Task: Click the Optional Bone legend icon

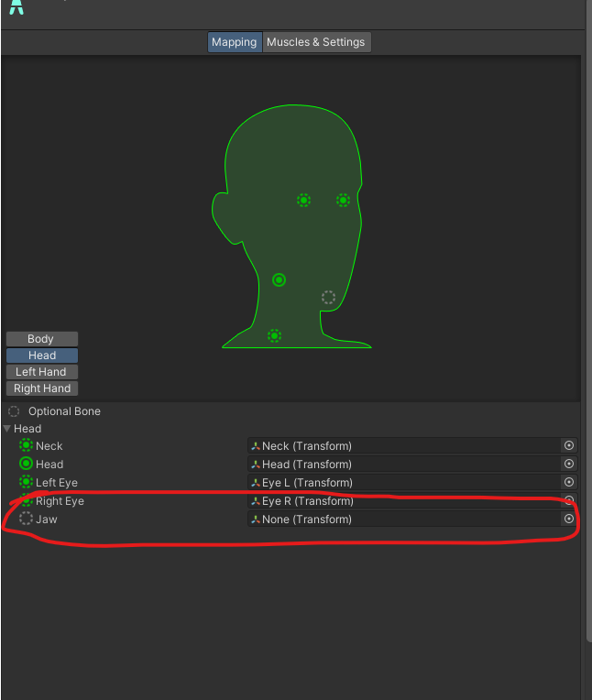Action: pos(14,411)
